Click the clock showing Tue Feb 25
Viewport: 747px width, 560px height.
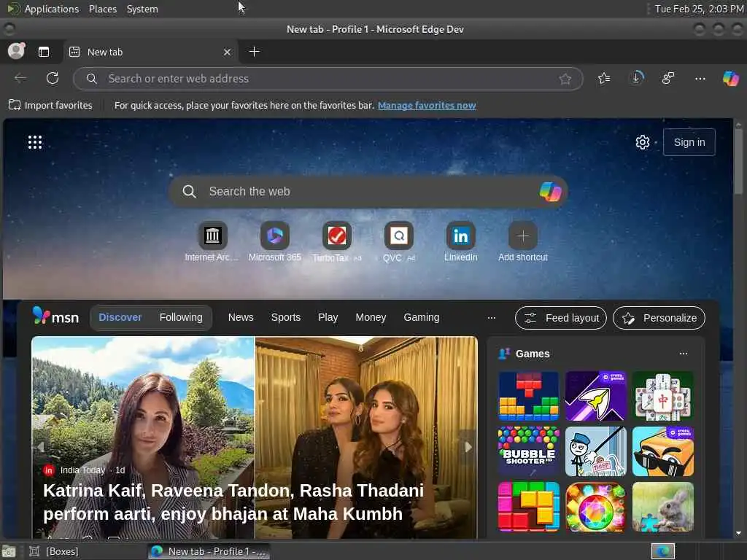pyautogui.click(x=699, y=9)
